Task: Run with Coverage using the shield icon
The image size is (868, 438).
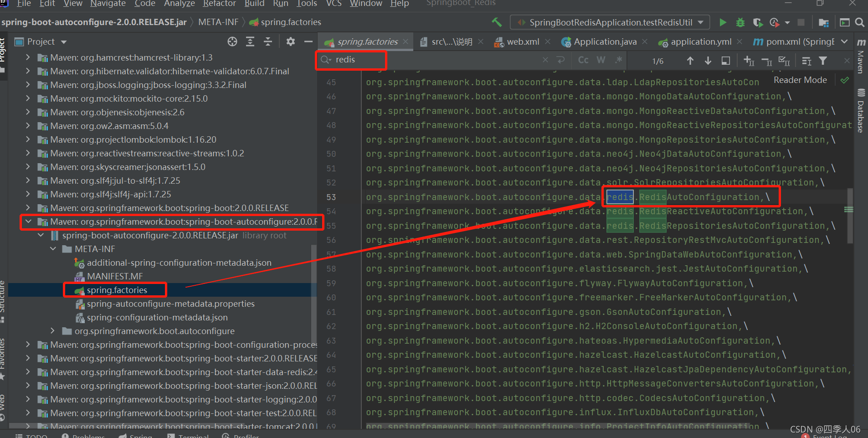Action: pyautogui.click(x=758, y=22)
